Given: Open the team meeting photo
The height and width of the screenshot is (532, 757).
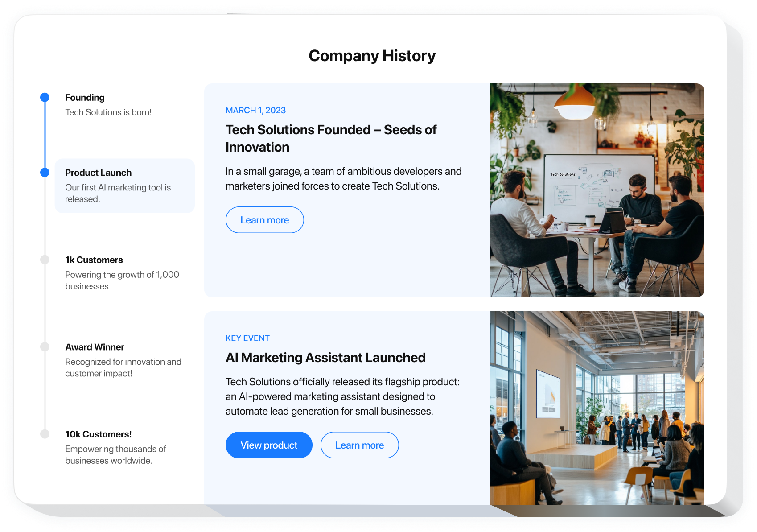Looking at the screenshot, I should (597, 190).
